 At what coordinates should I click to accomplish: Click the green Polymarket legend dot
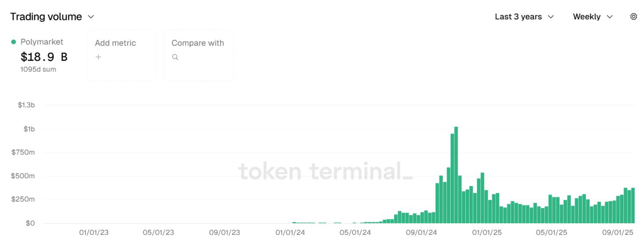13,42
